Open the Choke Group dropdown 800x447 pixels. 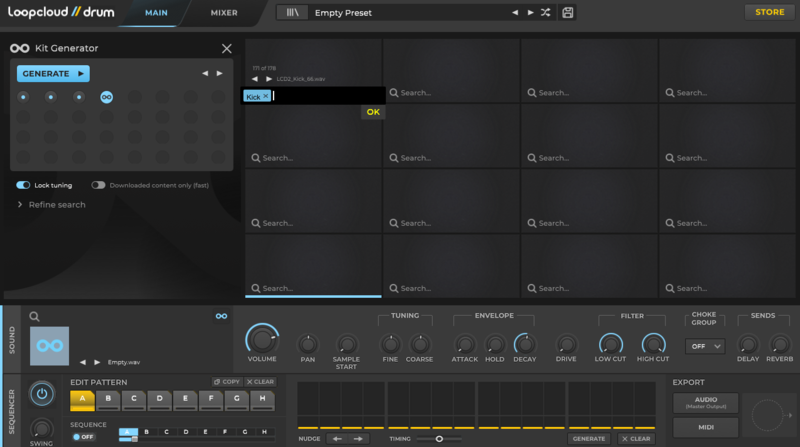coord(704,346)
